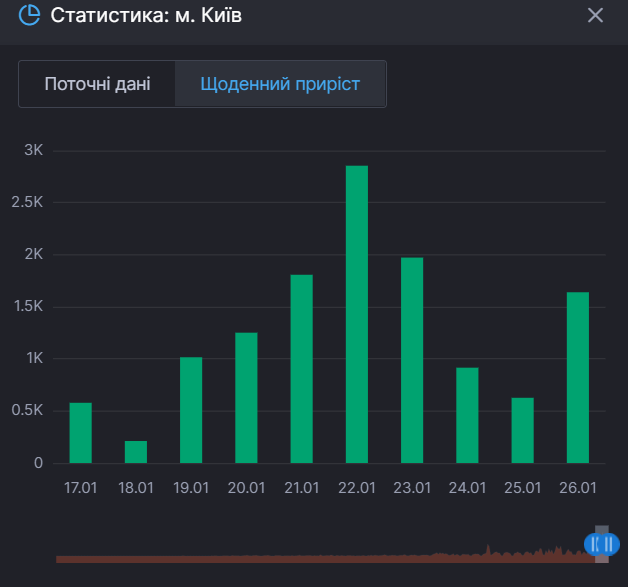Click the blue range slider handle
Image resolution: width=628 pixels, height=587 pixels.
point(602,544)
